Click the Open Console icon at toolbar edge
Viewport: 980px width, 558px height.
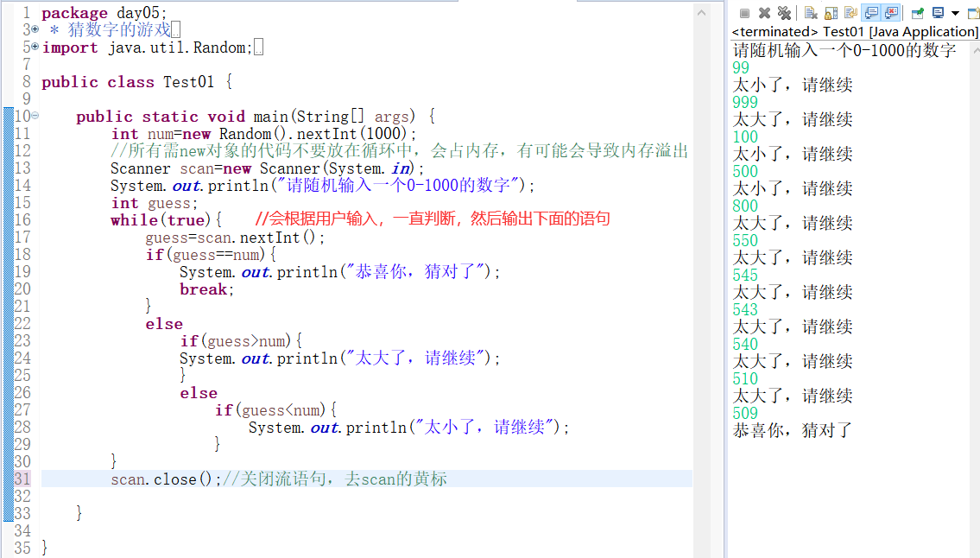tap(974, 13)
